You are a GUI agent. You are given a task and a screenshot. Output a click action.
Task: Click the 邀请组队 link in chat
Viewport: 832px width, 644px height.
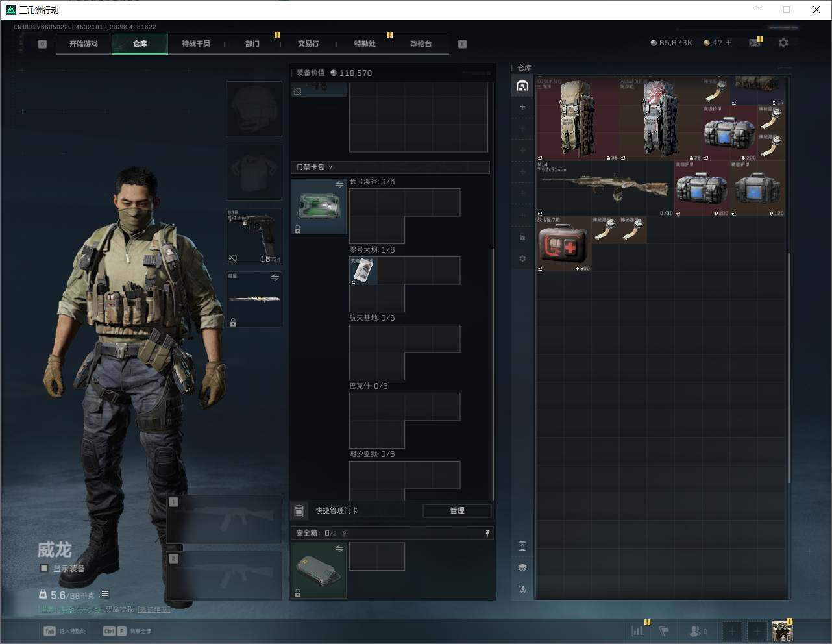pos(154,610)
